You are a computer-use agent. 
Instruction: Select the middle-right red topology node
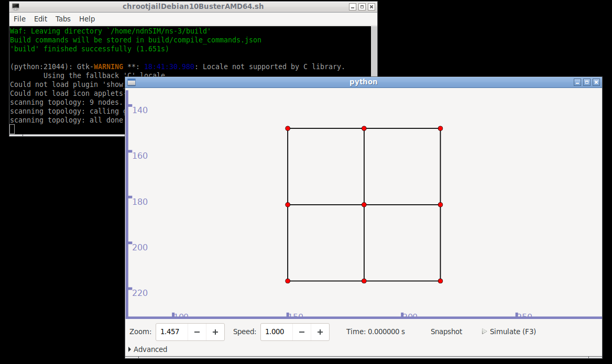pyautogui.click(x=440, y=204)
